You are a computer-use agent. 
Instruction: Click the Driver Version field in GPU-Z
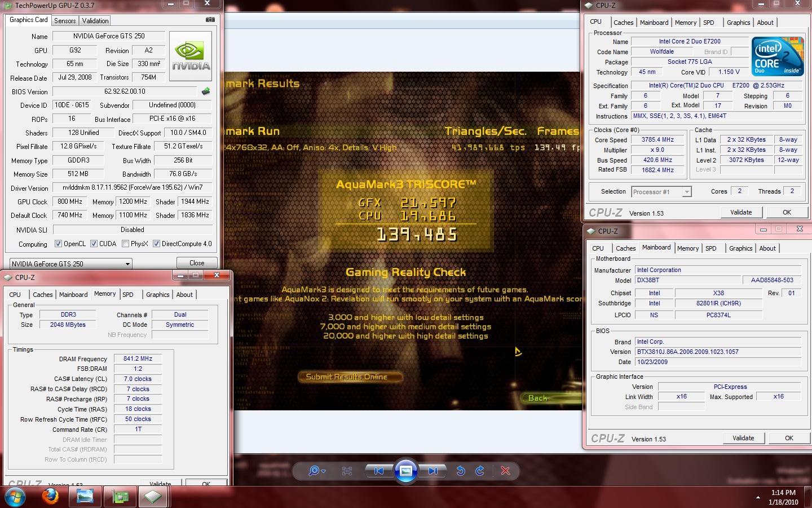[133, 187]
